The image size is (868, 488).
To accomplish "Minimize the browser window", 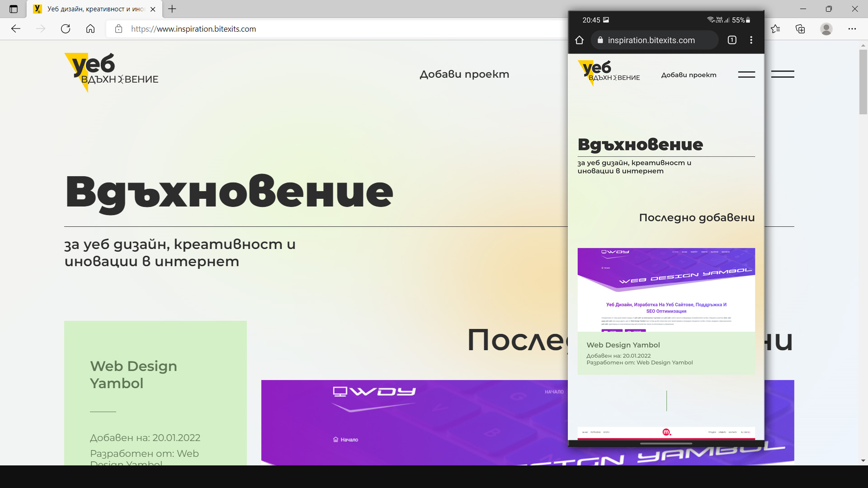I will coord(803,9).
